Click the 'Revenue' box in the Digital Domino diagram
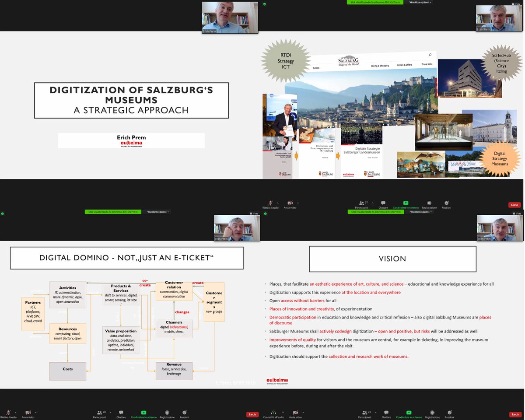The image size is (525, 420). [x=174, y=371]
